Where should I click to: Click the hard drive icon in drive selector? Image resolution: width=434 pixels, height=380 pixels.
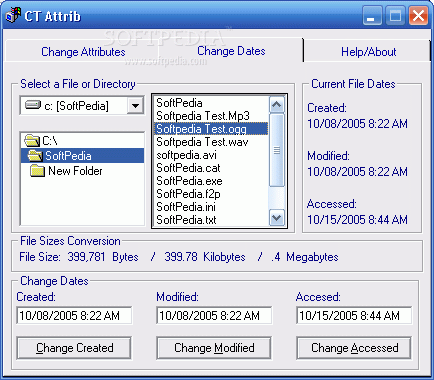[33, 106]
